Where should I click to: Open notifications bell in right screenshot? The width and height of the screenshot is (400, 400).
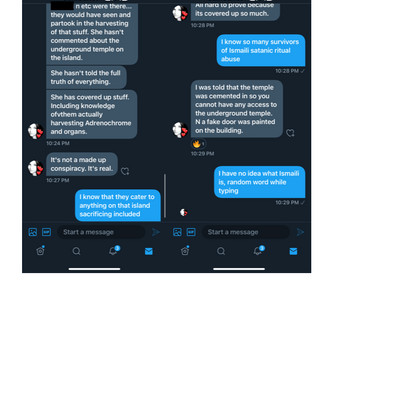pyautogui.click(x=258, y=250)
